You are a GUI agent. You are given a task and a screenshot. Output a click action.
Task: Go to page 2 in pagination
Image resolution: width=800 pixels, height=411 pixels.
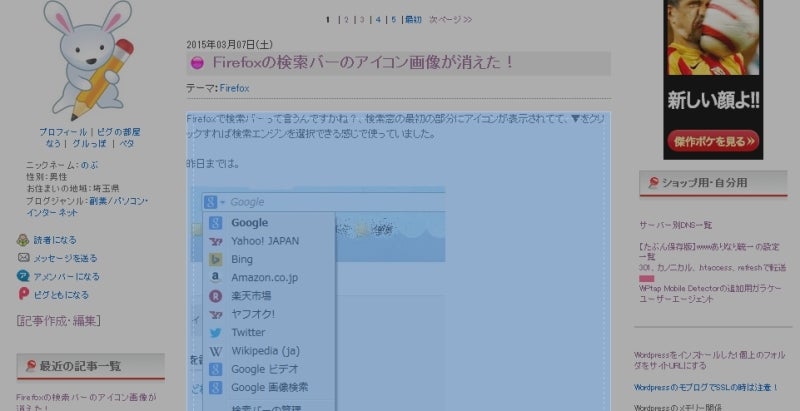tap(346, 20)
